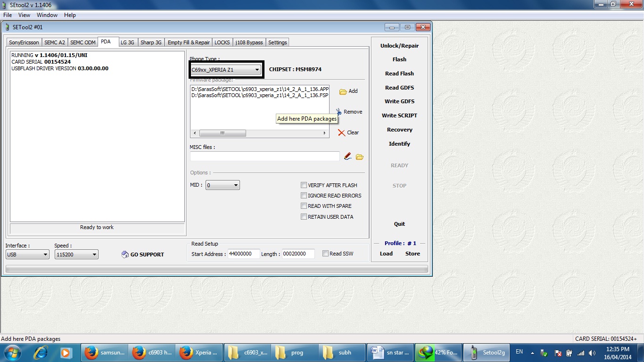Open the Speed dropdown showing 115200

click(x=76, y=255)
